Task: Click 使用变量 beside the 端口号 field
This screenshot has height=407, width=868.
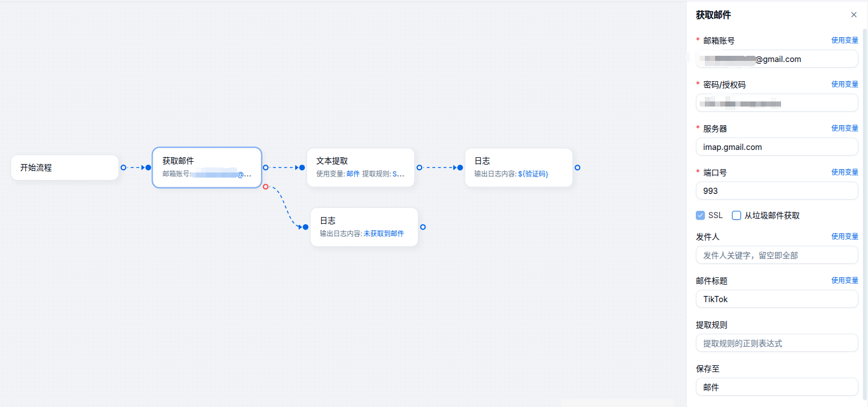Action: 844,172
